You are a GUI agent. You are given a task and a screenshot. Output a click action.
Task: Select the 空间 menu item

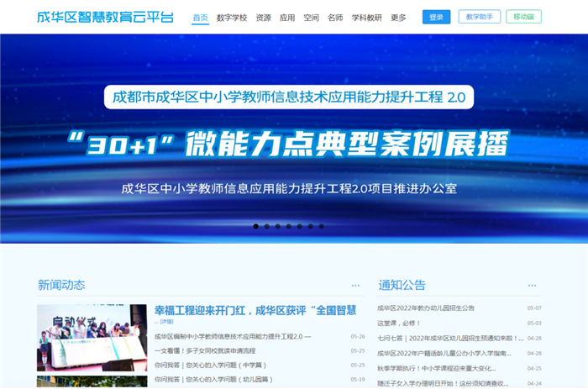[x=312, y=18]
